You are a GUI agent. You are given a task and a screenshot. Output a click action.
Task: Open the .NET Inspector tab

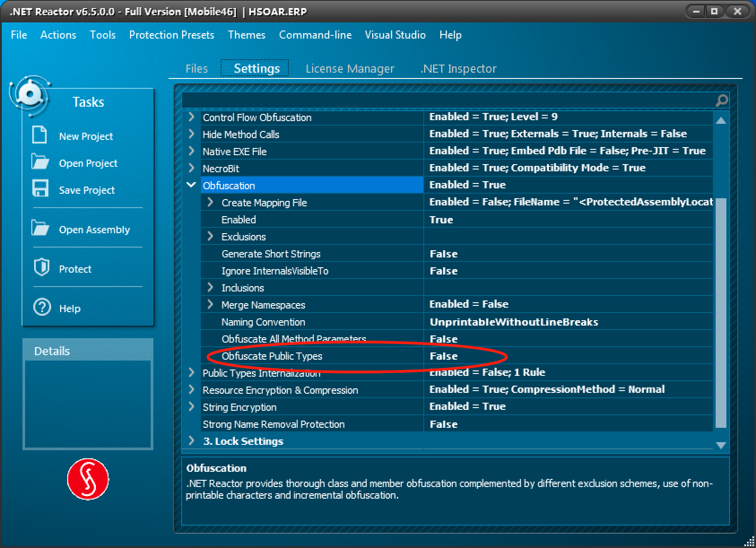point(459,69)
